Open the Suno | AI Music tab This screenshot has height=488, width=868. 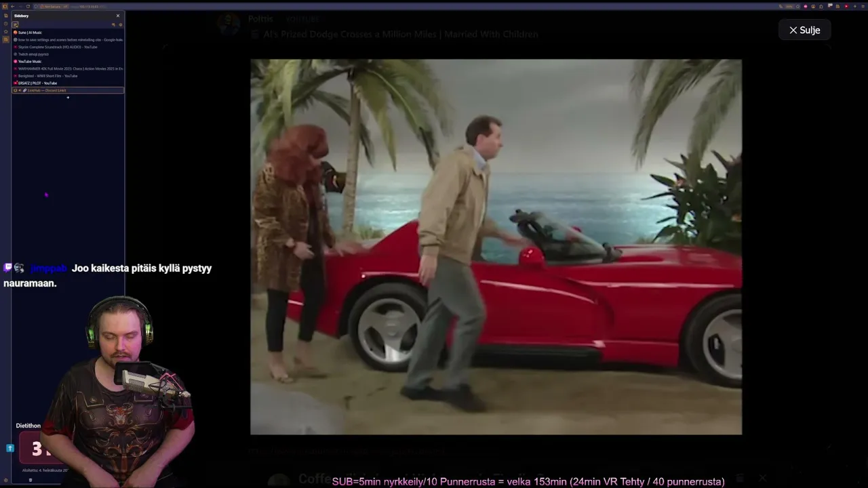point(68,33)
